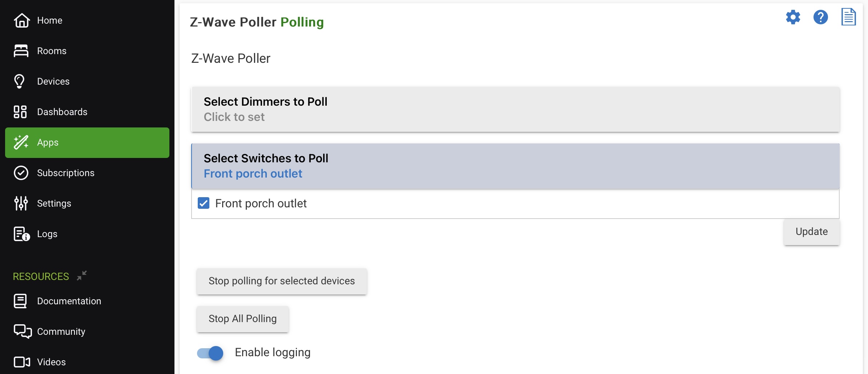Uncheck the Front porch outlet checkbox
The height and width of the screenshot is (374, 868).
click(204, 203)
